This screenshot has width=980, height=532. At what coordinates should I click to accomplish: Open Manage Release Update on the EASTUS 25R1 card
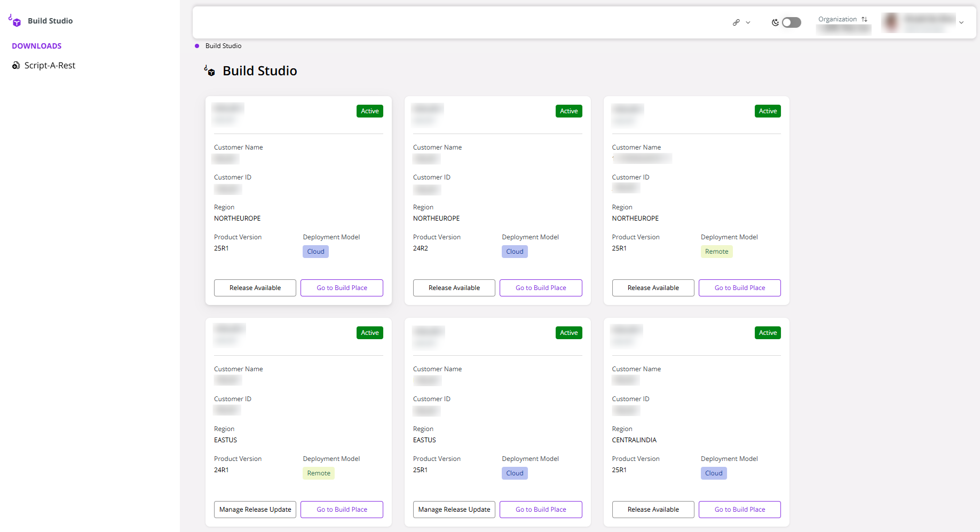point(454,510)
